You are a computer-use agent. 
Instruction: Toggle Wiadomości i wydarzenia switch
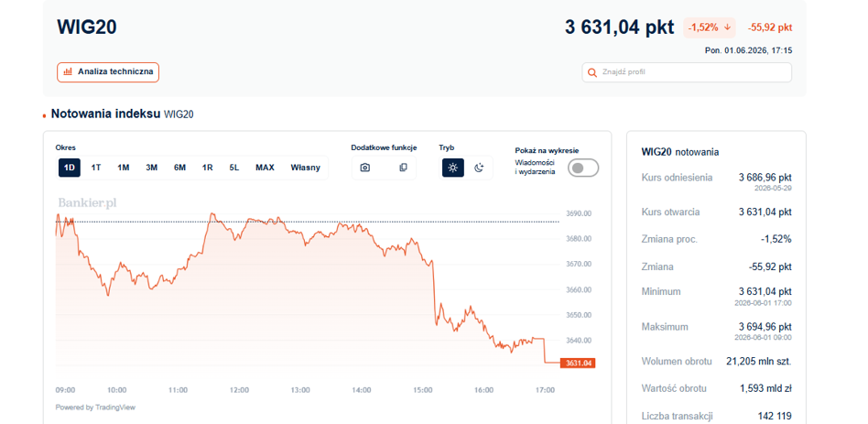pos(584,168)
